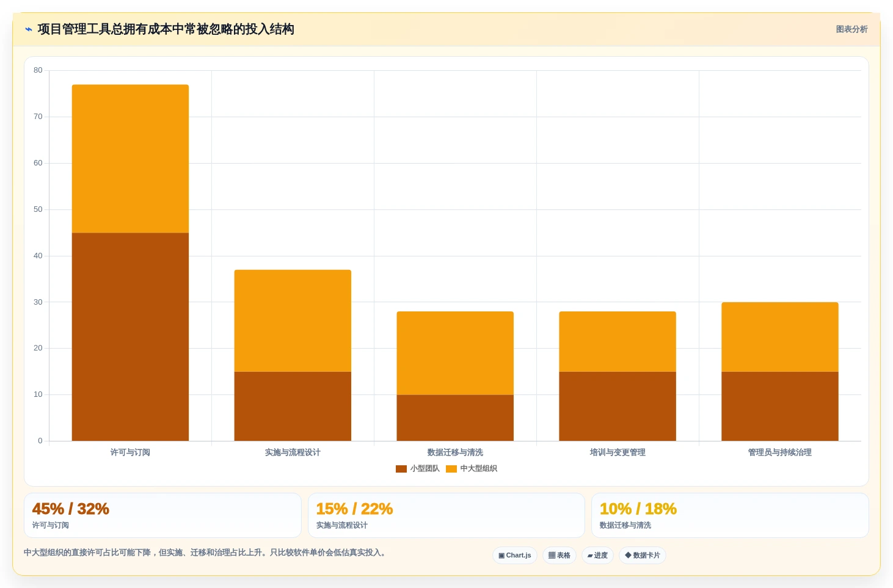The height and width of the screenshot is (588, 893).
Task: Click the 图表分析 label in the header
Action: tap(851, 29)
